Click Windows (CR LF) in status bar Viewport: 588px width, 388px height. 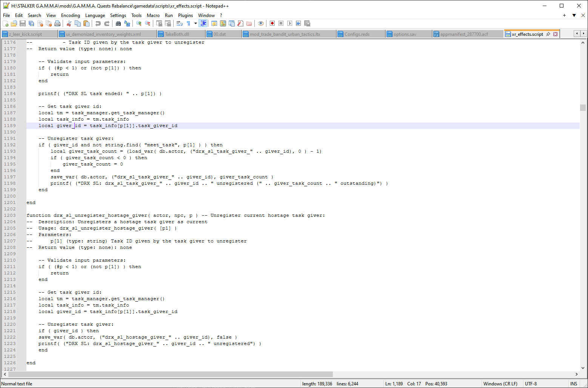pos(500,384)
